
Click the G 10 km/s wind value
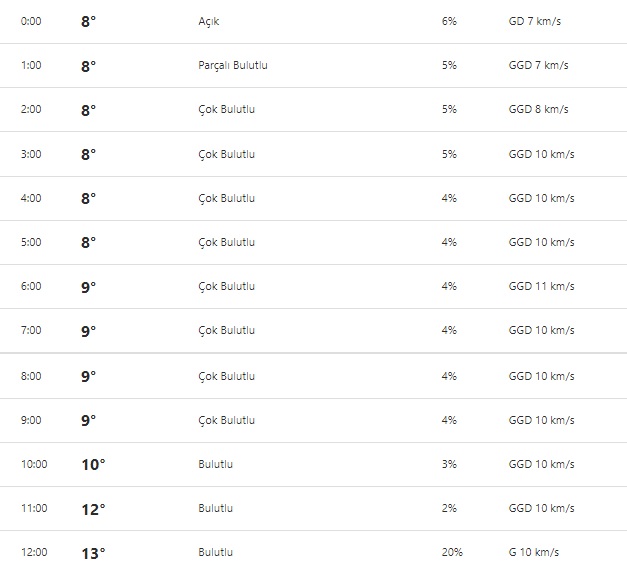click(x=534, y=553)
